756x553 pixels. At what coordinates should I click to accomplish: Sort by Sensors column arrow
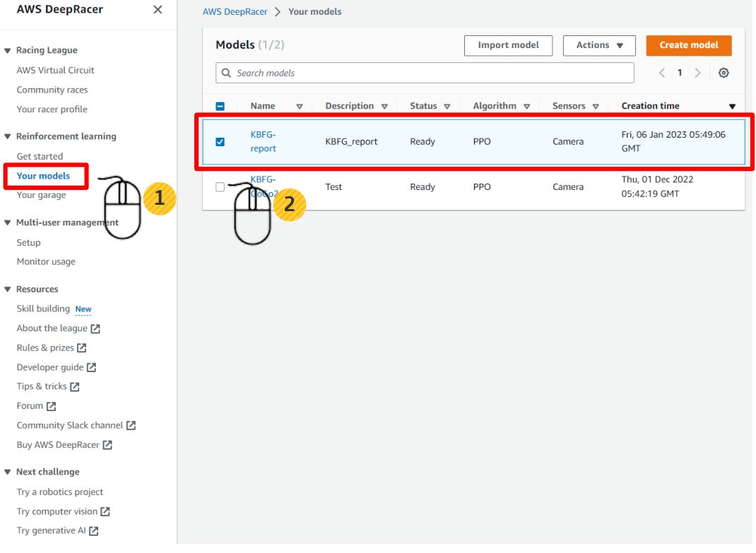tap(596, 107)
